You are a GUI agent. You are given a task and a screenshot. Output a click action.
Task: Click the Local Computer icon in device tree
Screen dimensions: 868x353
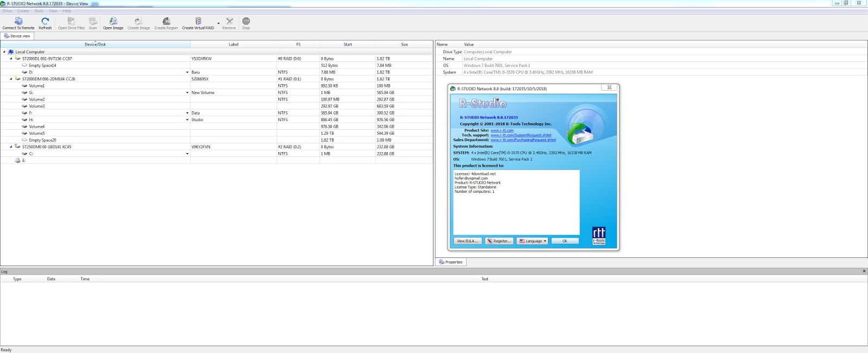pos(11,52)
